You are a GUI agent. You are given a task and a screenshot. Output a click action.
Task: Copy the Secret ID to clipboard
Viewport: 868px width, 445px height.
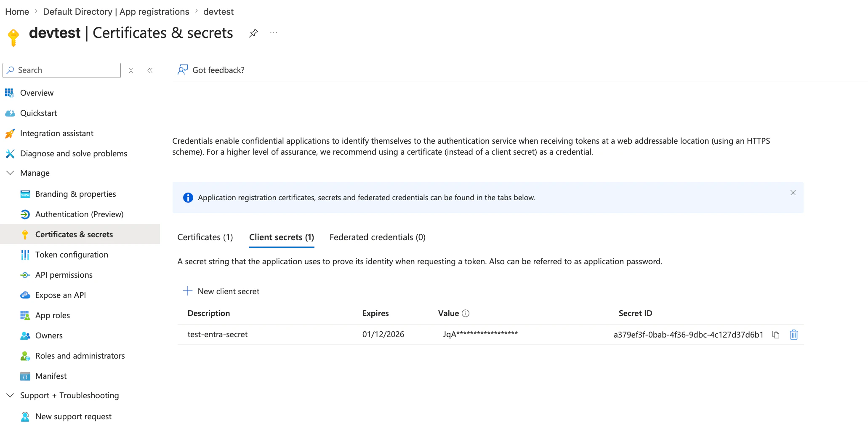pos(775,335)
